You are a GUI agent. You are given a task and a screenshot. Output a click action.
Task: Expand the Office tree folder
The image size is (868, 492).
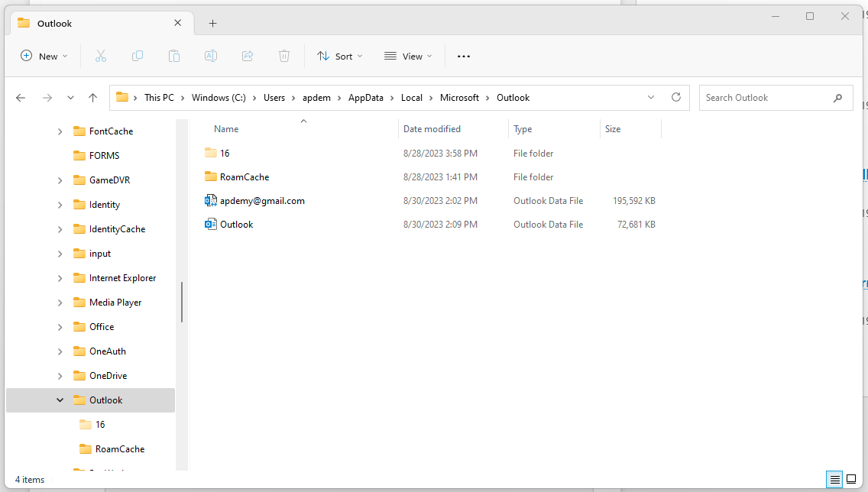(x=60, y=327)
